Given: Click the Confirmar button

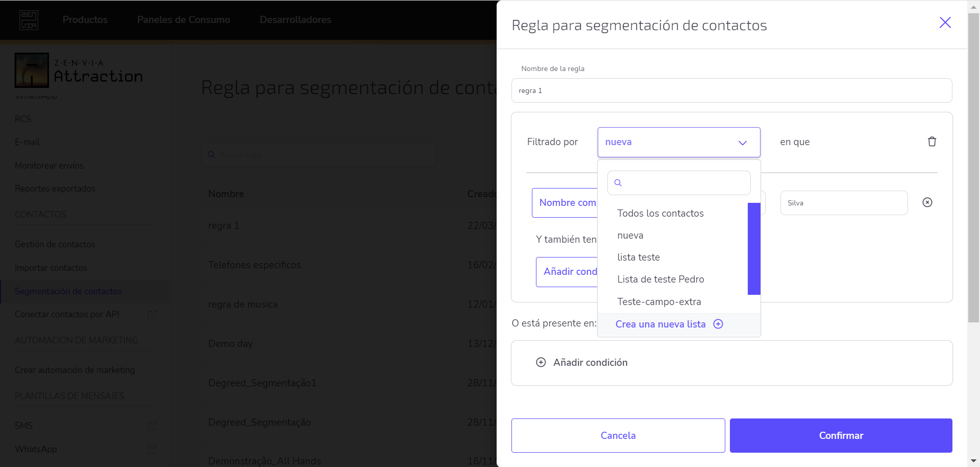Looking at the screenshot, I should pyautogui.click(x=841, y=435).
